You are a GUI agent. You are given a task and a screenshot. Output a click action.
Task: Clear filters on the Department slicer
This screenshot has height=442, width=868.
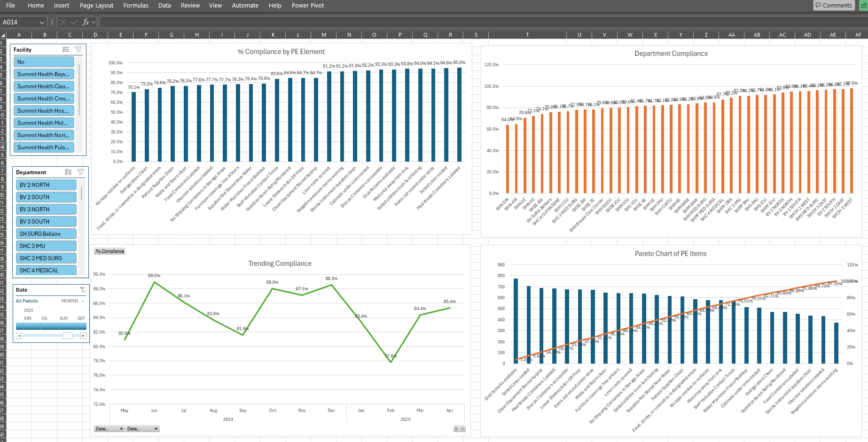click(x=80, y=172)
